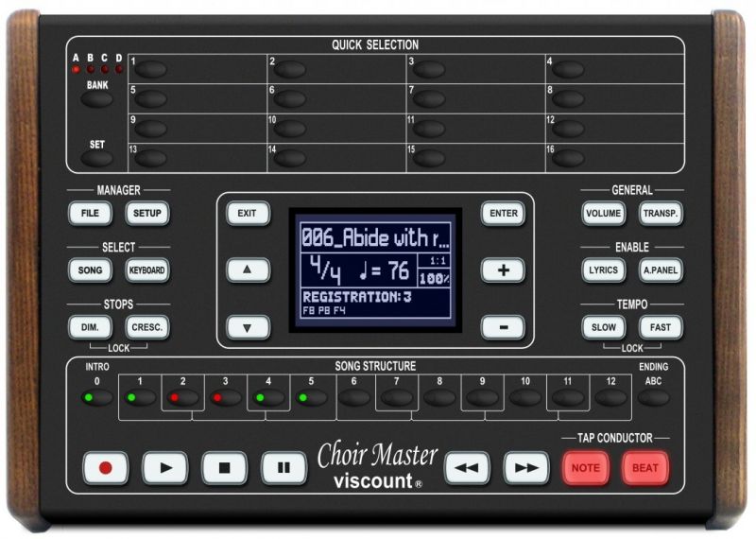Click the BANK selector button

97,99
